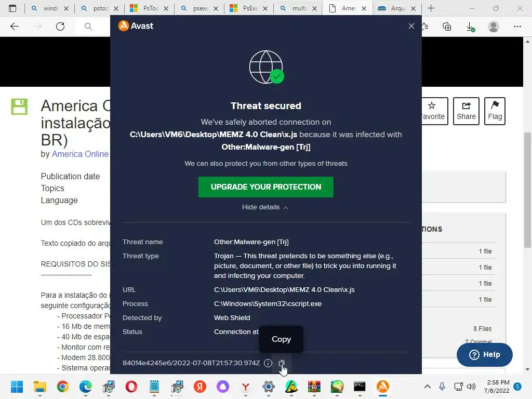Click the Favorite button on the page
532x399 pixels.
click(435, 111)
